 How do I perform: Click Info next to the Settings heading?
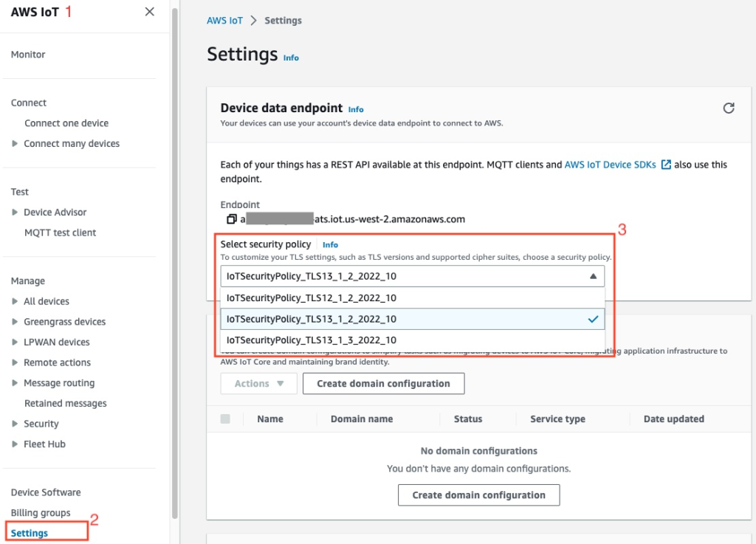point(291,58)
